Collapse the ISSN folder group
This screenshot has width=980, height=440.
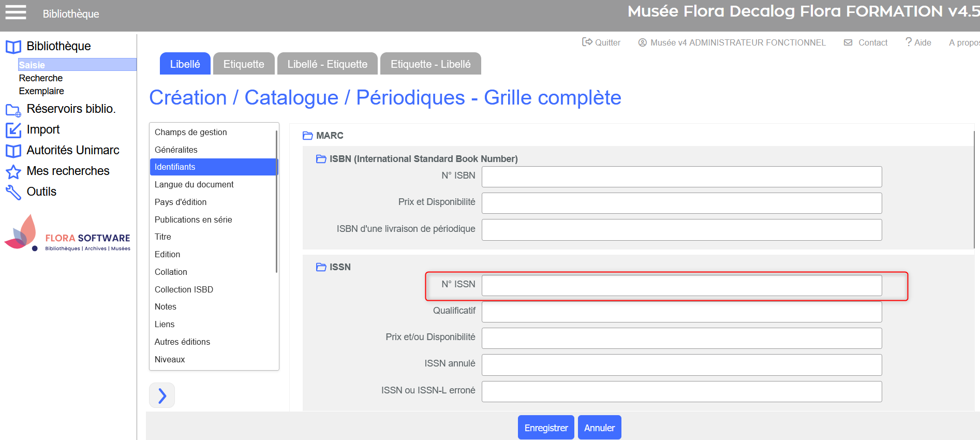click(321, 267)
